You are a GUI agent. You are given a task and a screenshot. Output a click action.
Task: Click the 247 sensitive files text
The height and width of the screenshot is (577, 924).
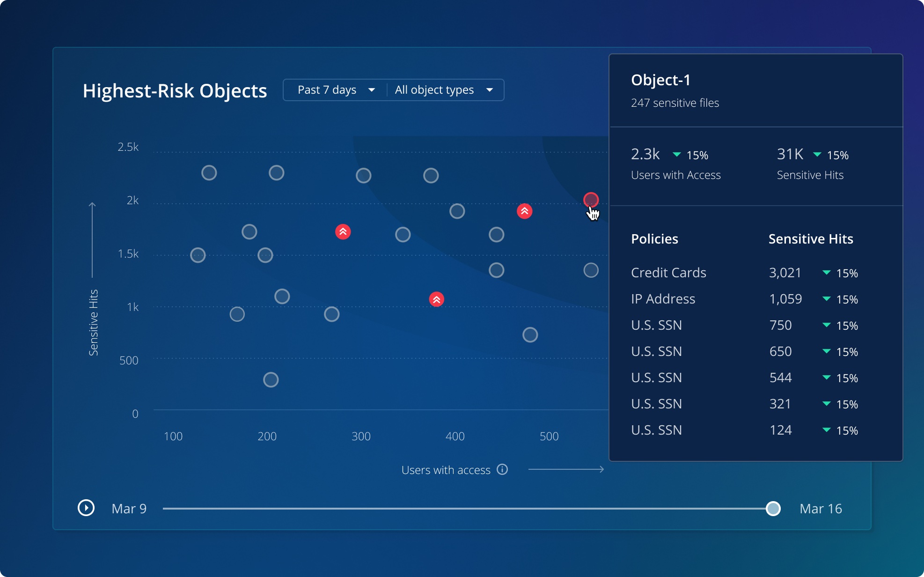coord(675,103)
